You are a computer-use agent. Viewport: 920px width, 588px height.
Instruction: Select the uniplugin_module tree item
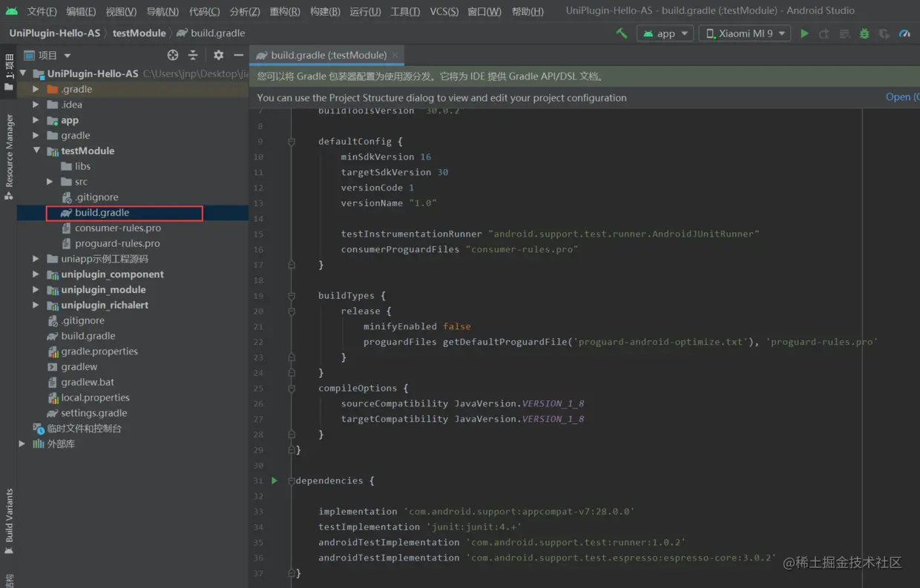pyautogui.click(x=103, y=290)
